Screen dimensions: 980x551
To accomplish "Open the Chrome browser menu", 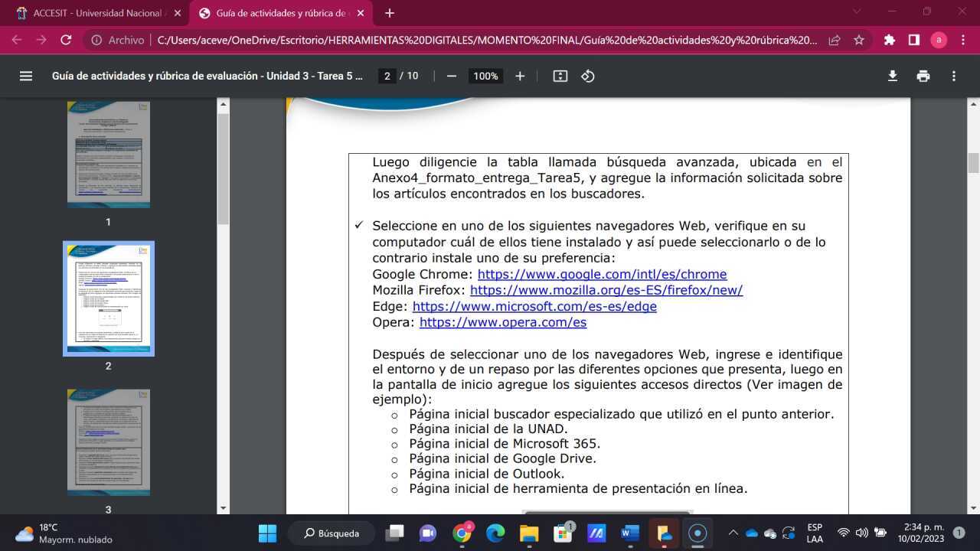I will (x=963, y=40).
